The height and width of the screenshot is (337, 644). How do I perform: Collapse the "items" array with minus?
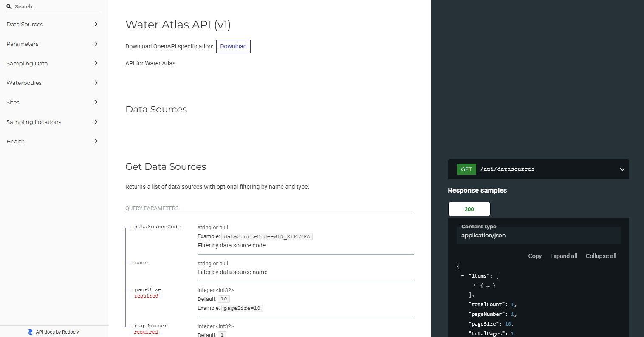coord(463,276)
